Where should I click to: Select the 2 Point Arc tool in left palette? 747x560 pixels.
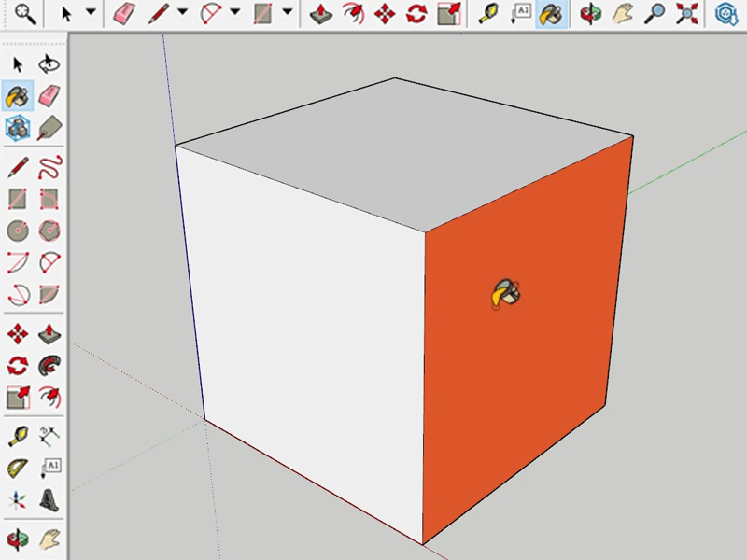(x=18, y=262)
